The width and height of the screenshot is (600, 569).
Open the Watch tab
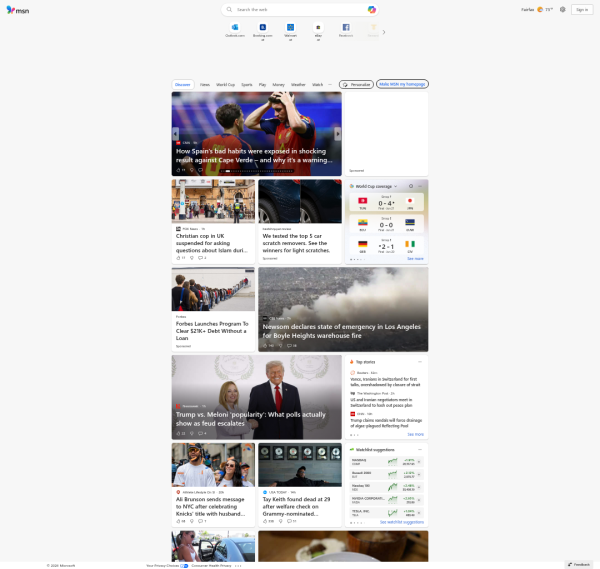317,85
